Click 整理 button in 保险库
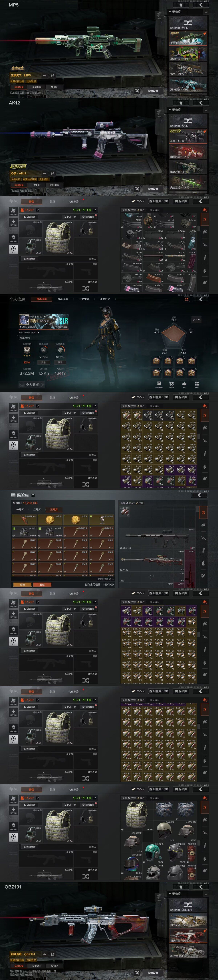218x980 pixels. (42, 584)
